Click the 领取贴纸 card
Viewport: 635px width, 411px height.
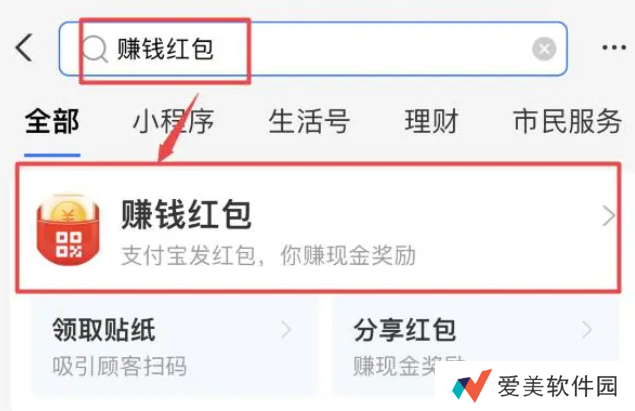[175, 346]
